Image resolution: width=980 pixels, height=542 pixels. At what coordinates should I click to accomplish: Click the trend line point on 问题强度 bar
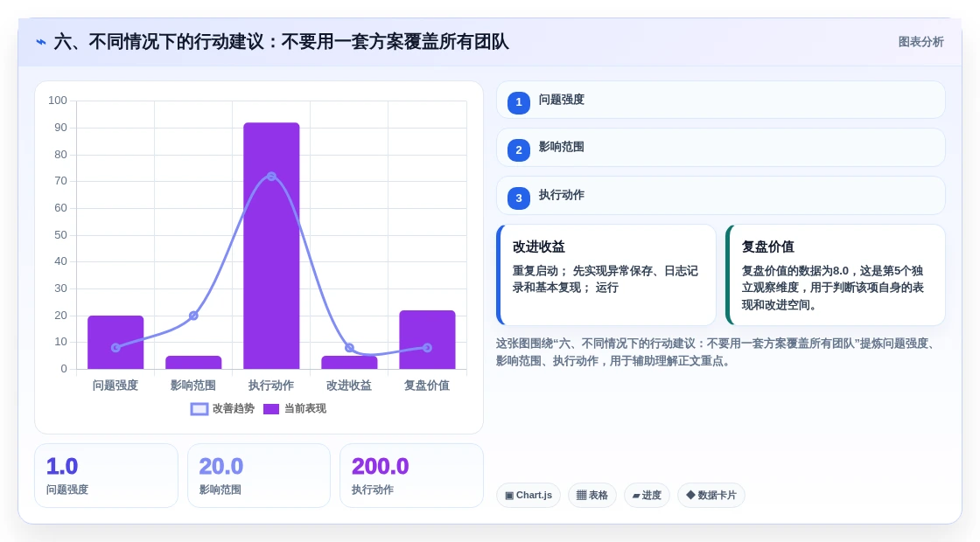(x=115, y=348)
